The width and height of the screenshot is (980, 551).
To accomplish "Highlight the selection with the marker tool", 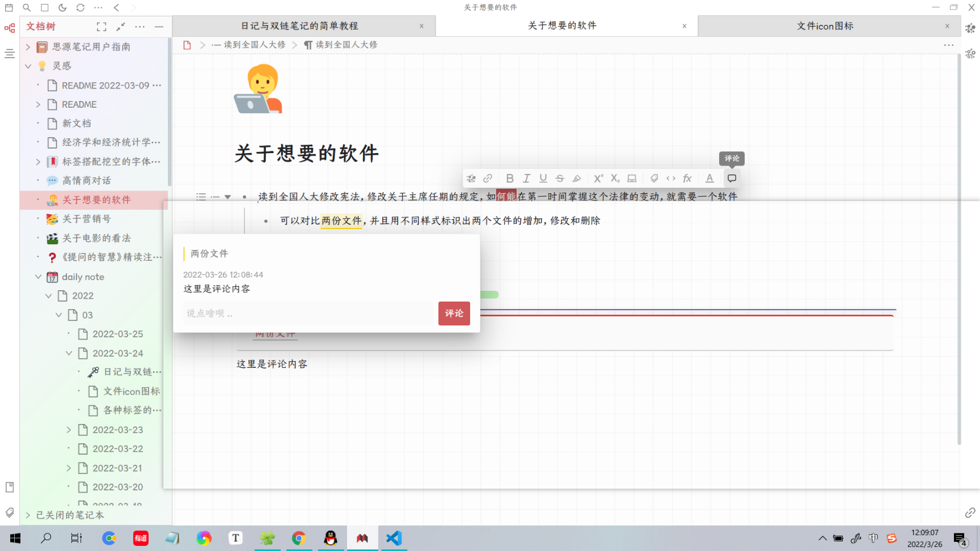I will pyautogui.click(x=577, y=179).
